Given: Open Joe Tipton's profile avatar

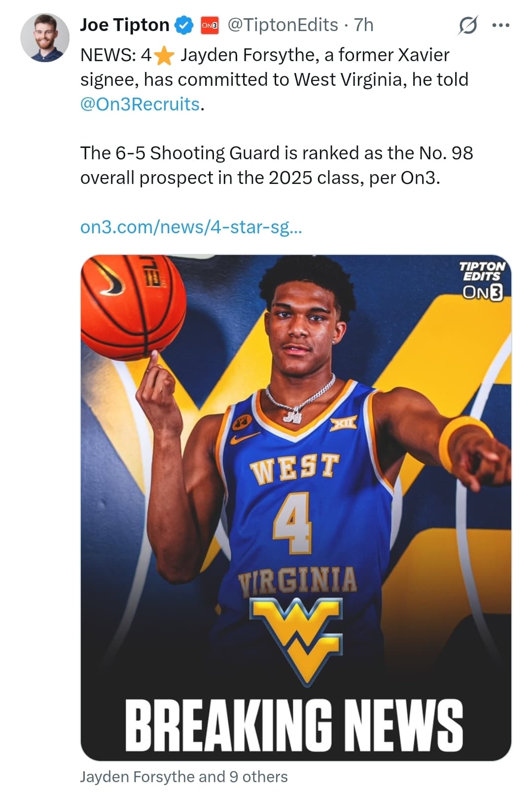Looking at the screenshot, I should tap(45, 37).
